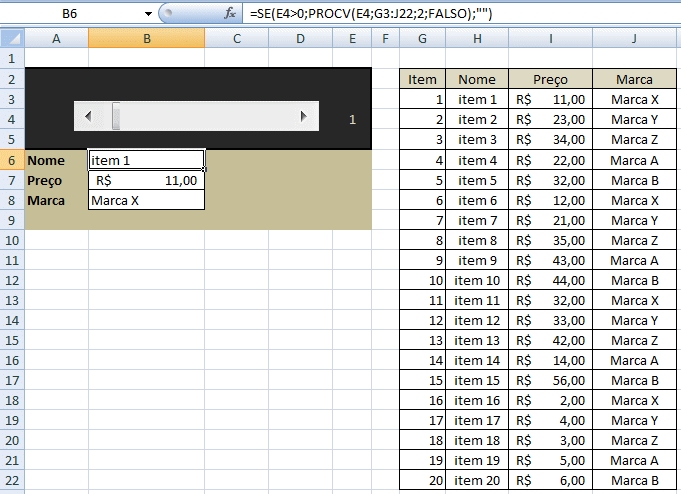The width and height of the screenshot is (681, 494).
Task: Select item number 18 in column G
Action: pos(422,440)
